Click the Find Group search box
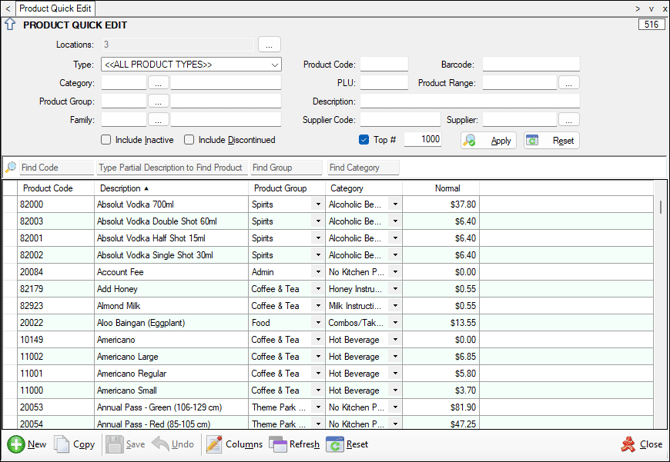Screen dimensions: 670x462 286,168
